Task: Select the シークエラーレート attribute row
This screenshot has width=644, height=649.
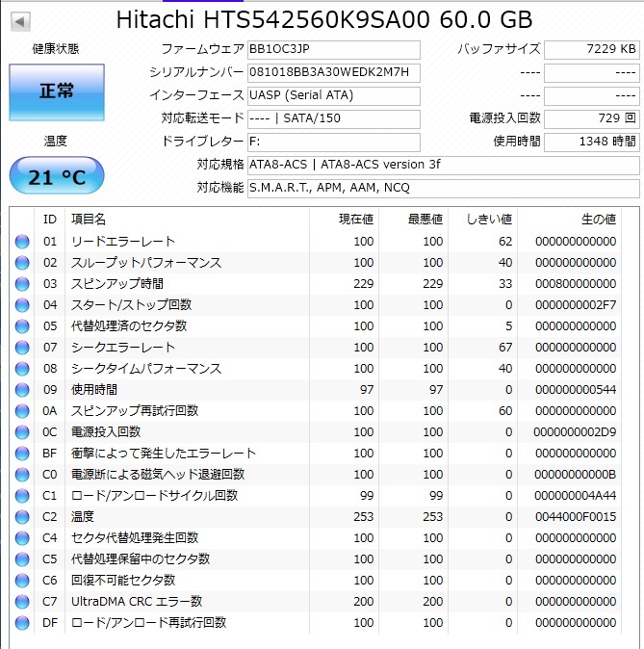Action: pyautogui.click(x=316, y=348)
